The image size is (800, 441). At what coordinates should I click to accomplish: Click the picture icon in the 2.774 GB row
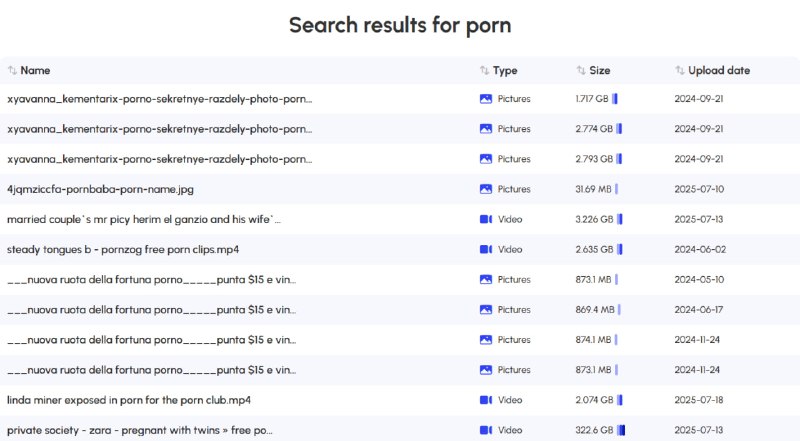click(x=486, y=129)
